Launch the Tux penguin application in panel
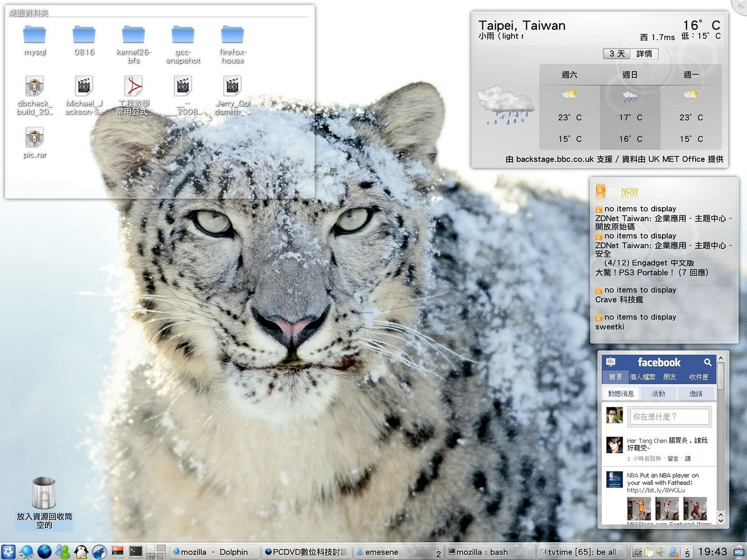 [x=81, y=552]
